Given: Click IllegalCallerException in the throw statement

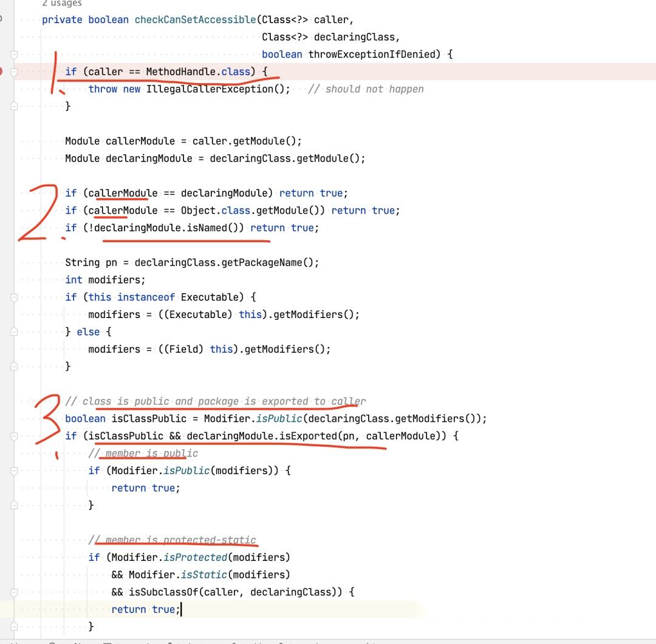Looking at the screenshot, I should 210,89.
